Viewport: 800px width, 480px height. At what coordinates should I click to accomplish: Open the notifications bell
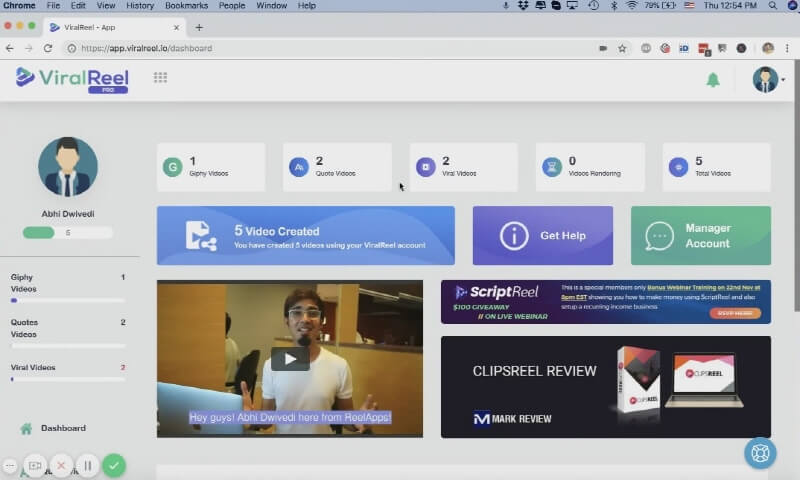(713, 80)
